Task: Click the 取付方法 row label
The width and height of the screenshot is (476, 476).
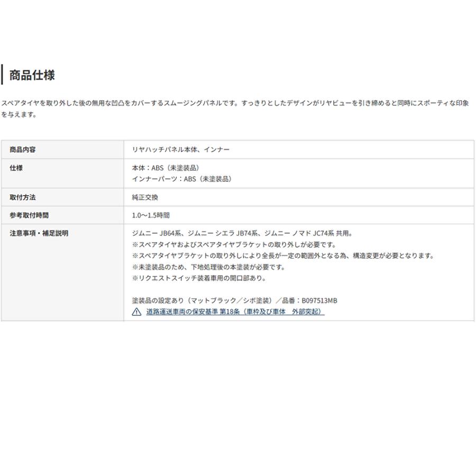Action: pyautogui.click(x=23, y=197)
